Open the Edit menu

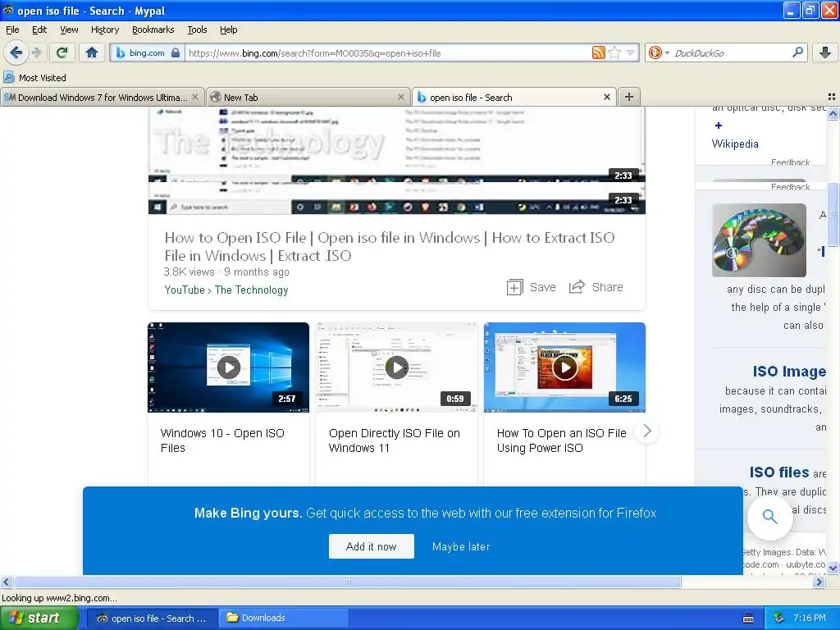pos(39,30)
